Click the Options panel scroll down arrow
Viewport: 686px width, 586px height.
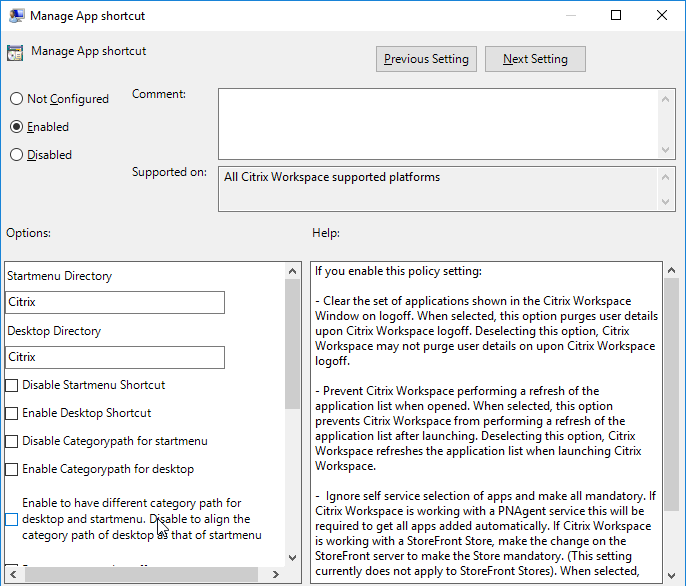[x=293, y=558]
